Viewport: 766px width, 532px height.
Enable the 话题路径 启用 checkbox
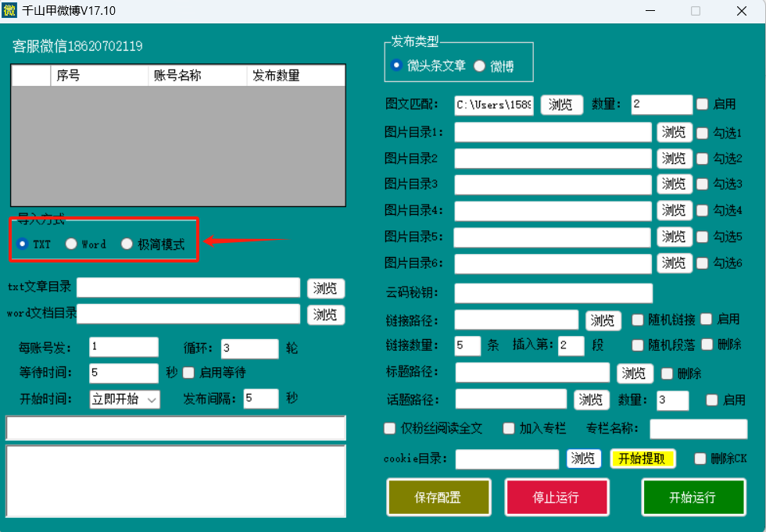[x=712, y=400]
